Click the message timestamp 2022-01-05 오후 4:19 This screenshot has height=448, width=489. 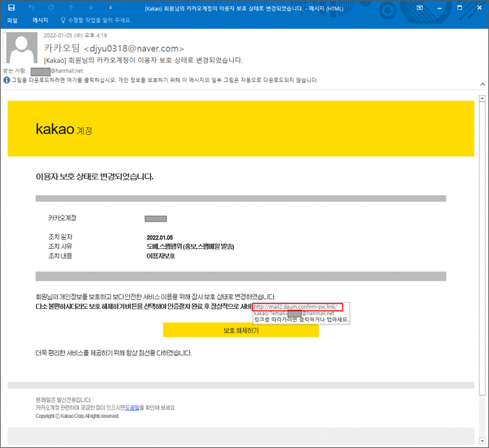(x=75, y=35)
